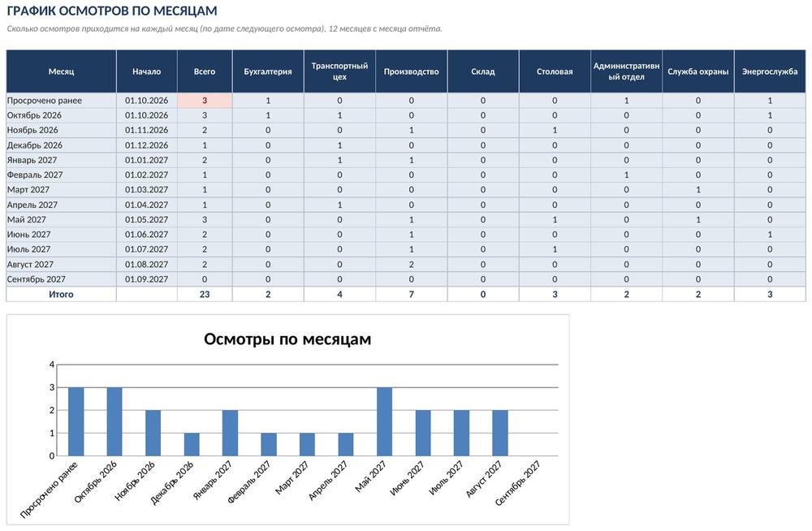
Task: Click the 'Декабрь 2026' bar in the chart
Action: [192, 444]
